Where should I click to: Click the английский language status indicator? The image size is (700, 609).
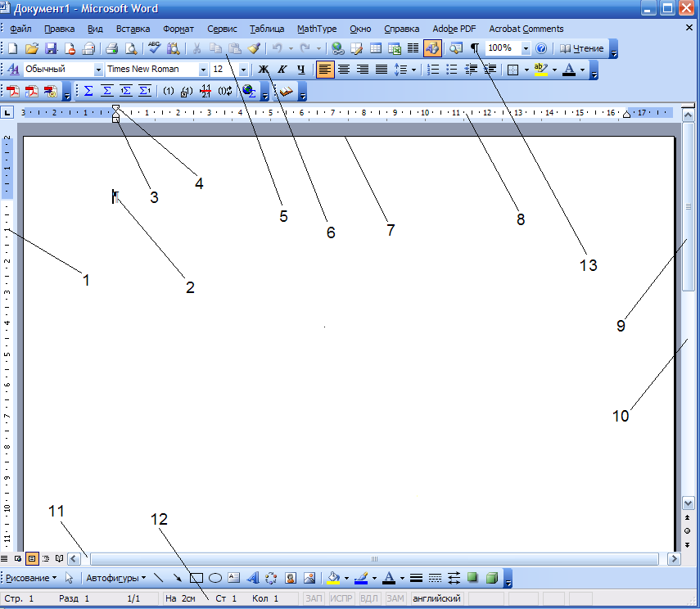[x=436, y=598]
